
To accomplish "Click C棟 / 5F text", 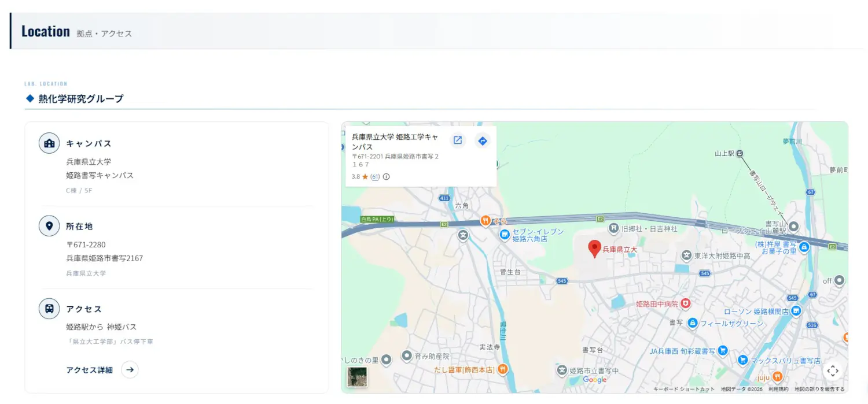I will pyautogui.click(x=79, y=190).
